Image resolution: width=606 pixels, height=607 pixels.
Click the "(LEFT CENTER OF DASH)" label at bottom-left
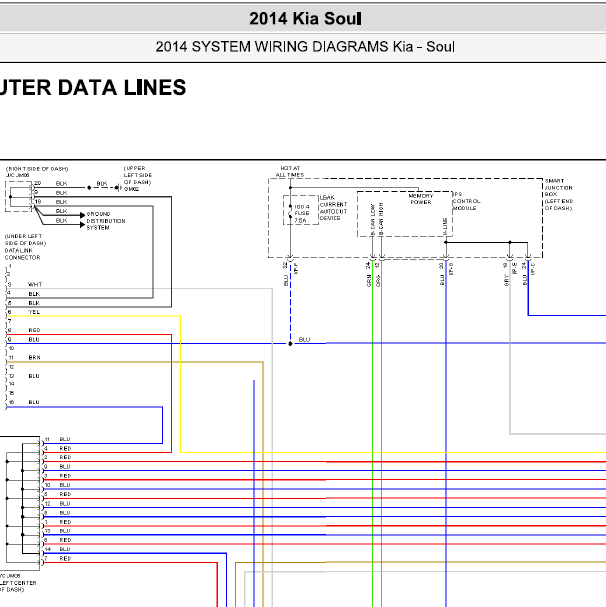point(18,586)
